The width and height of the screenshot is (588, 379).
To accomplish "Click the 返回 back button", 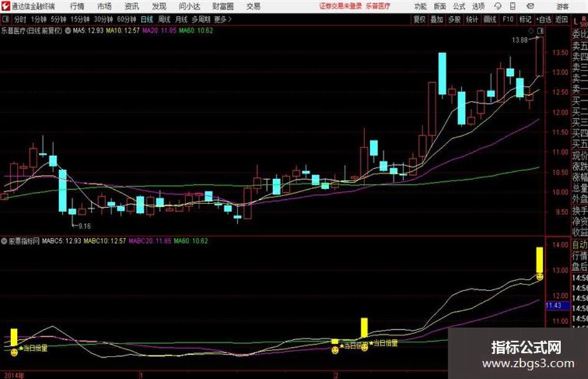I will pos(561,19).
